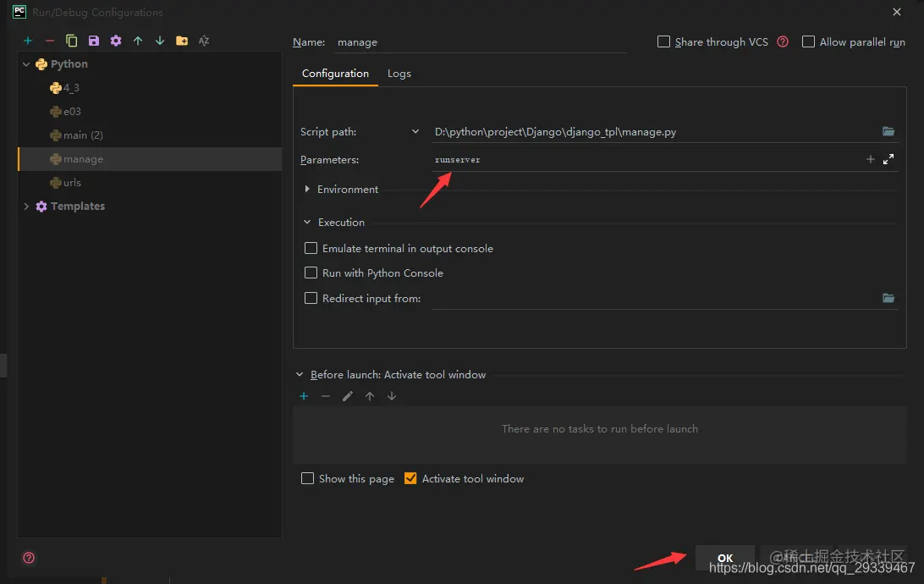Open dialog help at the bottom left
Image resolution: width=924 pixels, height=584 pixels.
click(28, 558)
